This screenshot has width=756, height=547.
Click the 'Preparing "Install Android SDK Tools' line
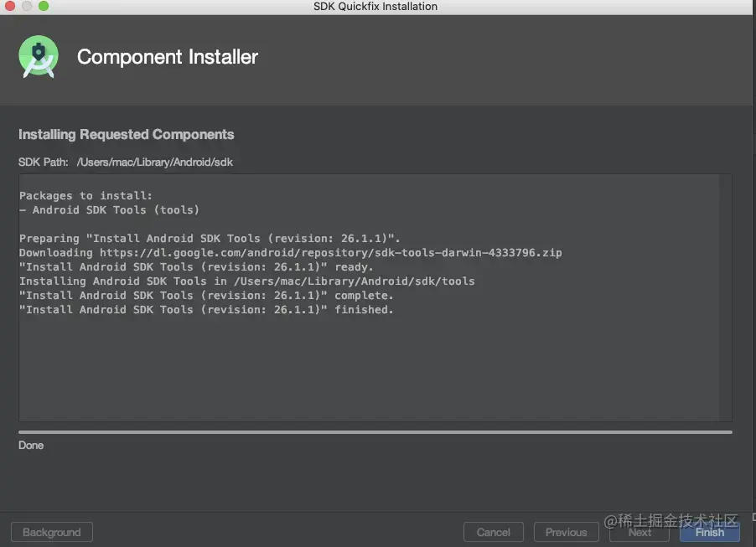tap(210, 239)
